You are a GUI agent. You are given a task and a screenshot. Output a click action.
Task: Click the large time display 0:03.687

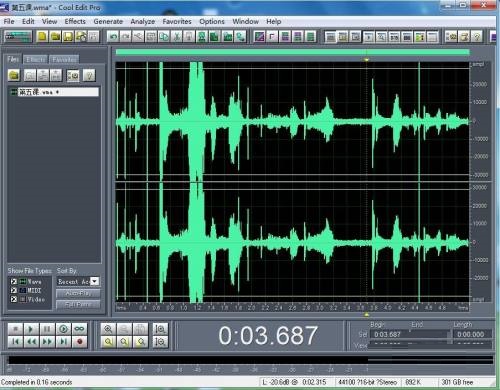[x=268, y=335]
